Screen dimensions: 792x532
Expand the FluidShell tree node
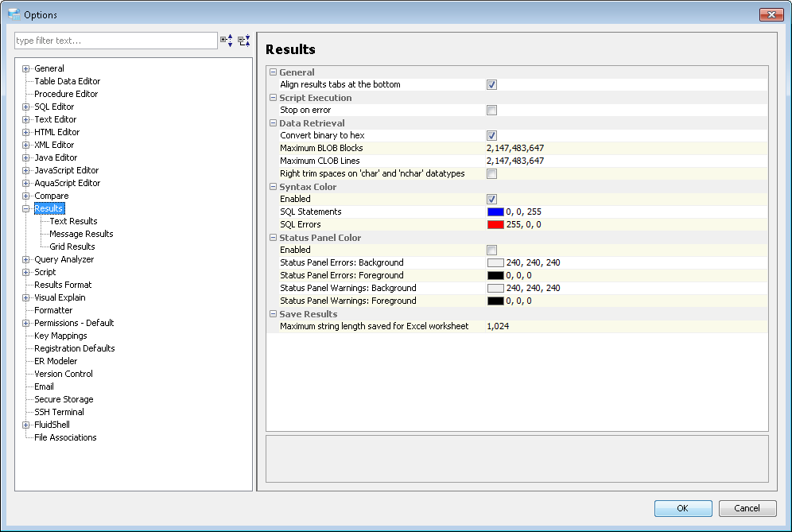(25, 425)
